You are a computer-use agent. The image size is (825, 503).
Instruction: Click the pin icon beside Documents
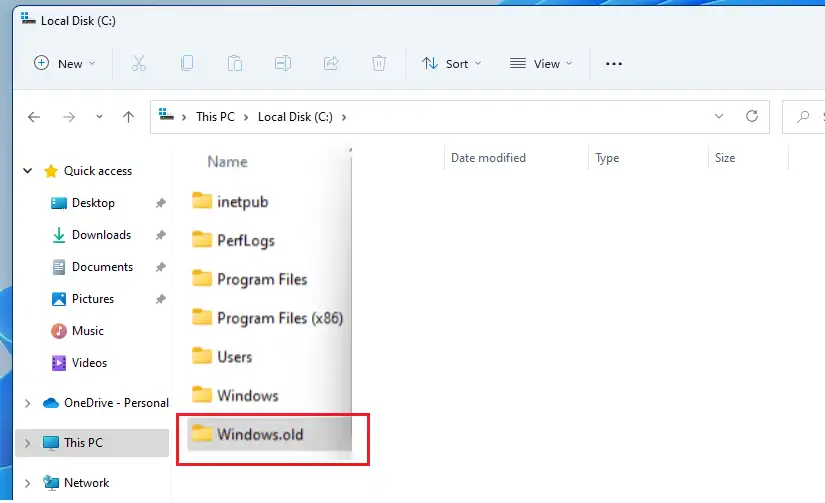tap(160, 267)
